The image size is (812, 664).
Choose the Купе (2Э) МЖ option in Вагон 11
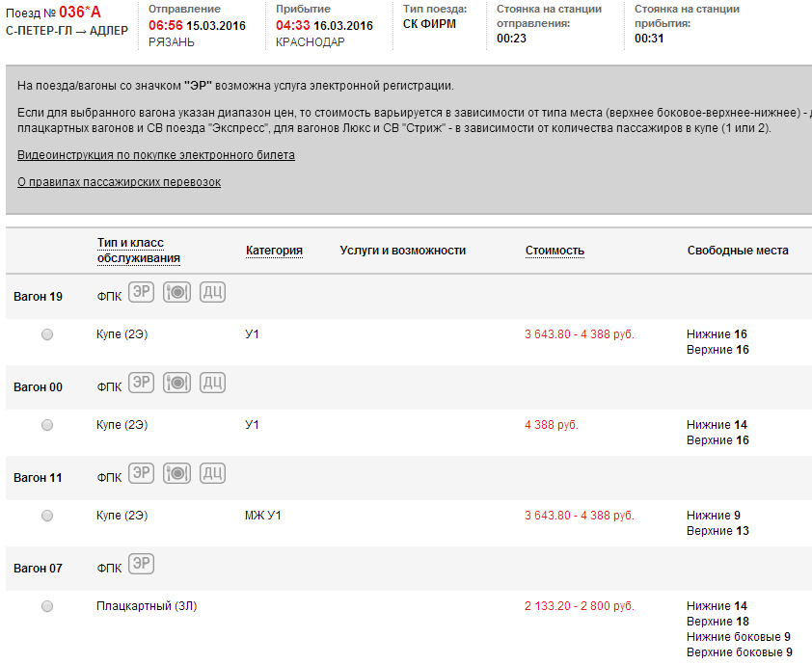[x=47, y=516]
